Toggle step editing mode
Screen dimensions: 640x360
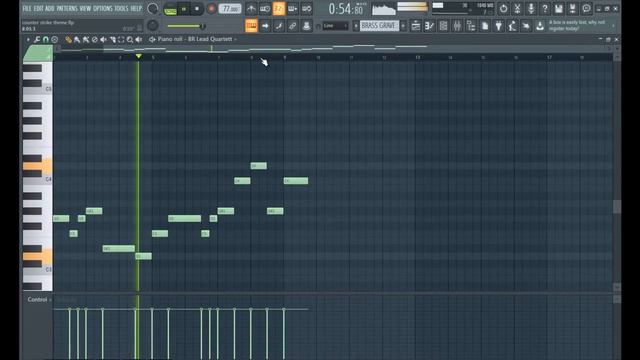pyautogui.click(x=279, y=26)
